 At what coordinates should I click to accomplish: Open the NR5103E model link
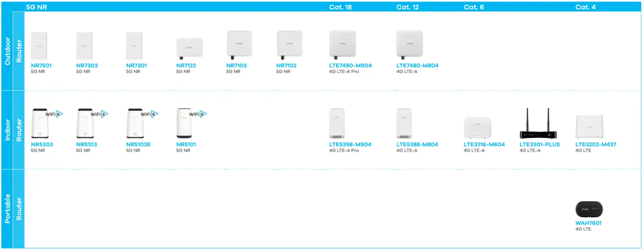[x=139, y=145]
